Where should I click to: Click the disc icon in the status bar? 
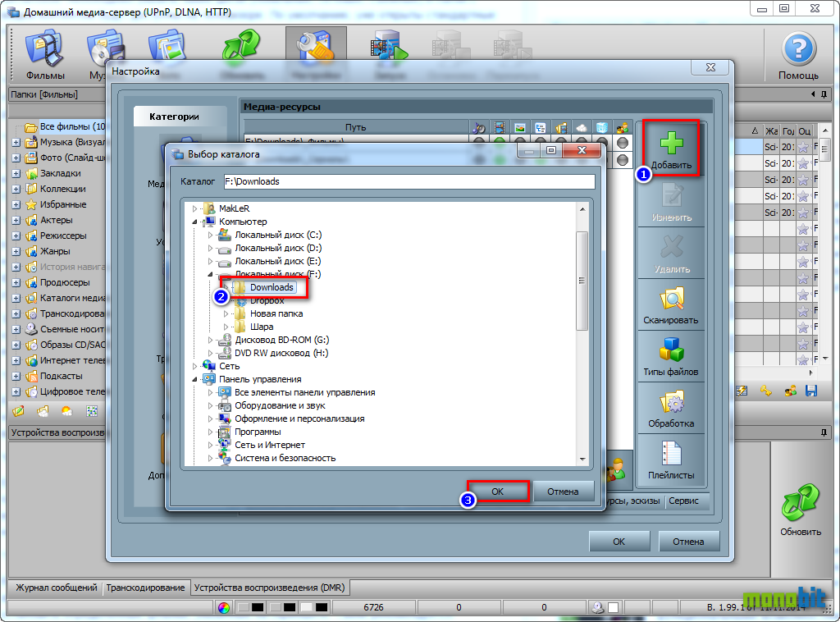(x=598, y=607)
